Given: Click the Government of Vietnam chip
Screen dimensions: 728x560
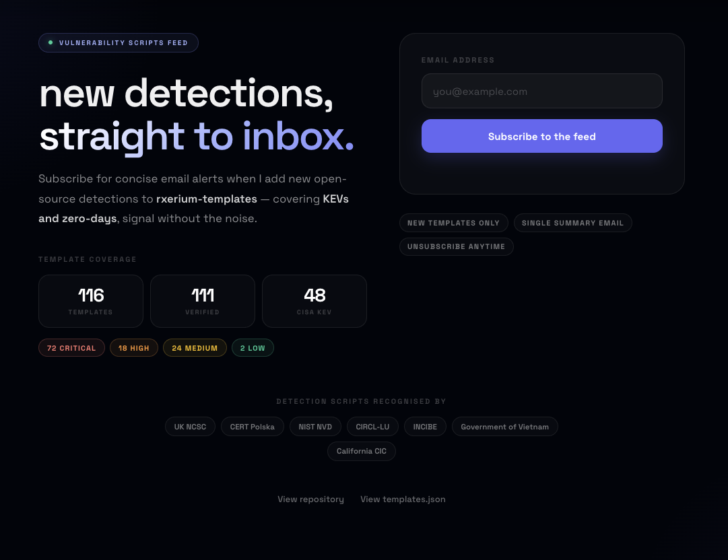Looking at the screenshot, I should [x=504, y=426].
